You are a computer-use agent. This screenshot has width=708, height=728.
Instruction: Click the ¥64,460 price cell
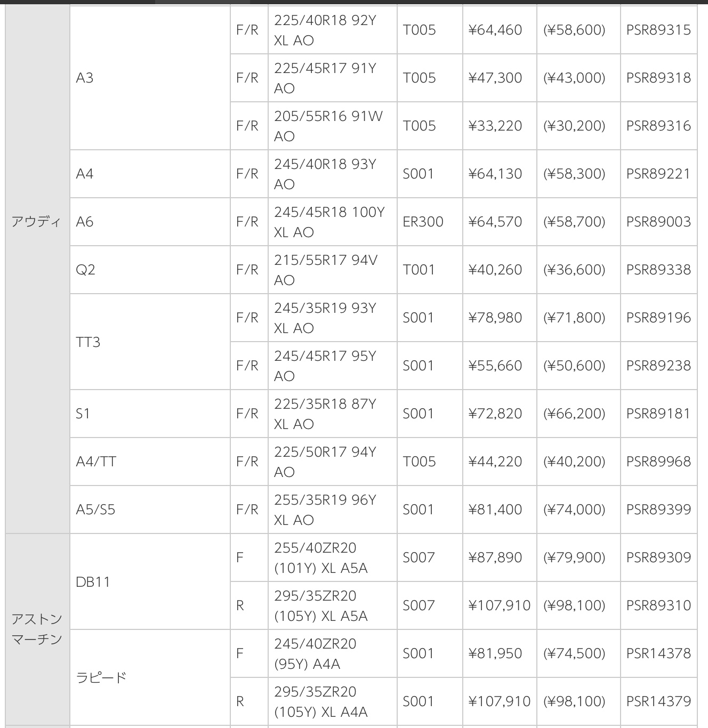(495, 30)
